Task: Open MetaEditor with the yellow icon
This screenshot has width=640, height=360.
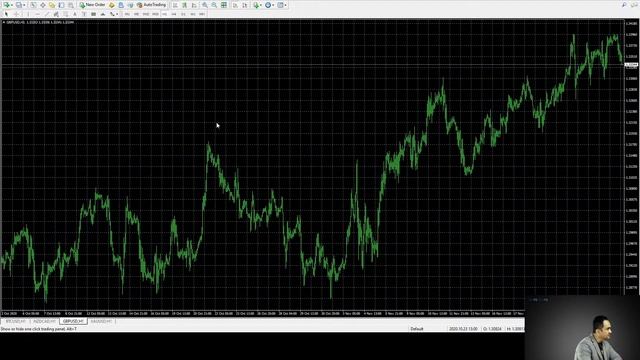Action: click(x=111, y=5)
